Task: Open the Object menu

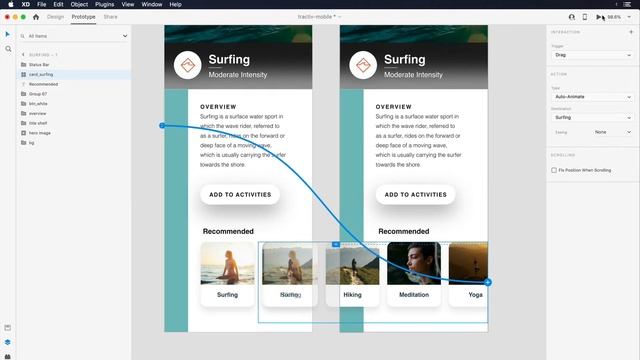Action: [x=79, y=4]
